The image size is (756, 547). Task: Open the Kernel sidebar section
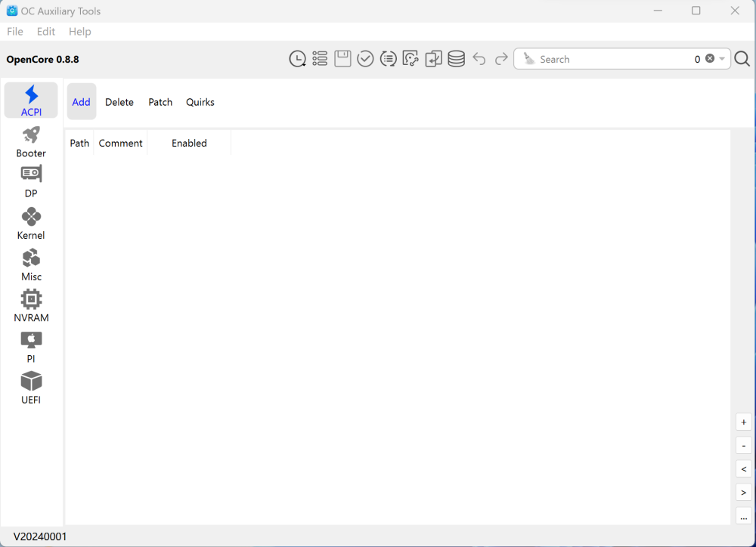[31, 224]
